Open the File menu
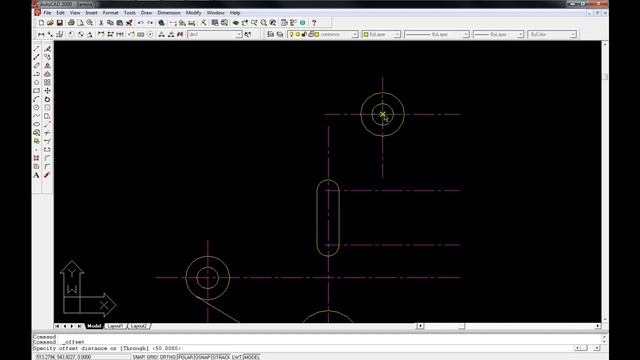 click(x=47, y=13)
